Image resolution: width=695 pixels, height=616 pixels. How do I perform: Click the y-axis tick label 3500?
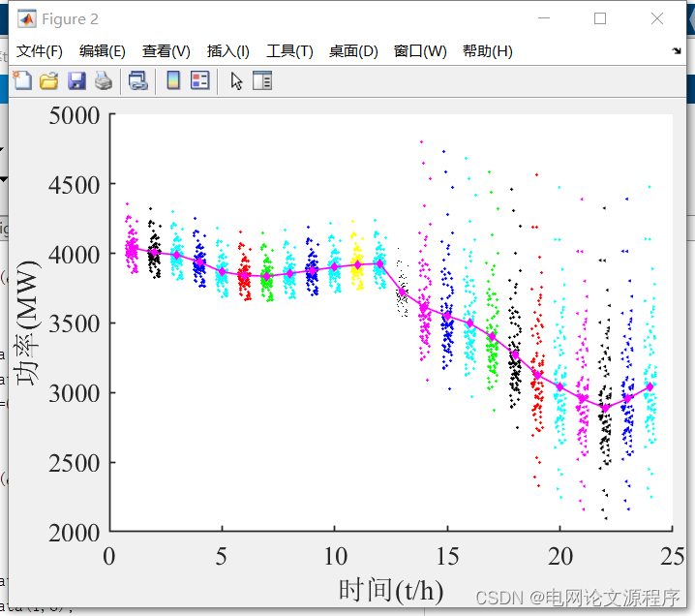74,323
